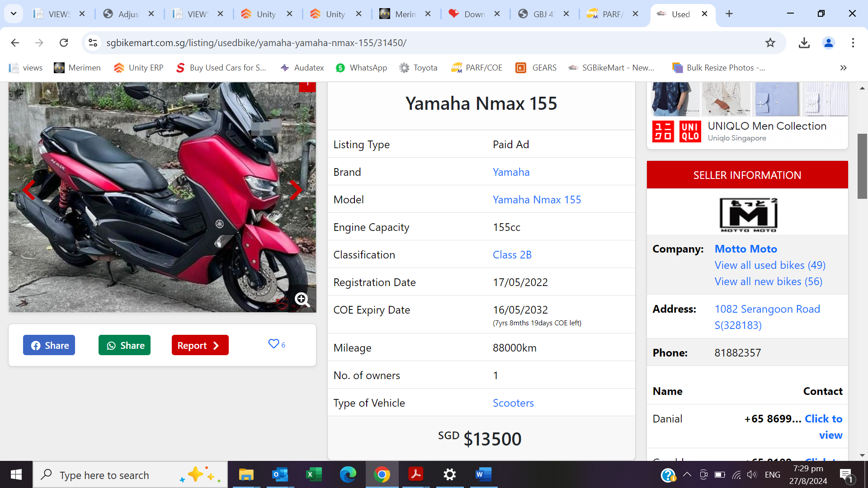Share listing on Facebook

pyautogui.click(x=49, y=345)
